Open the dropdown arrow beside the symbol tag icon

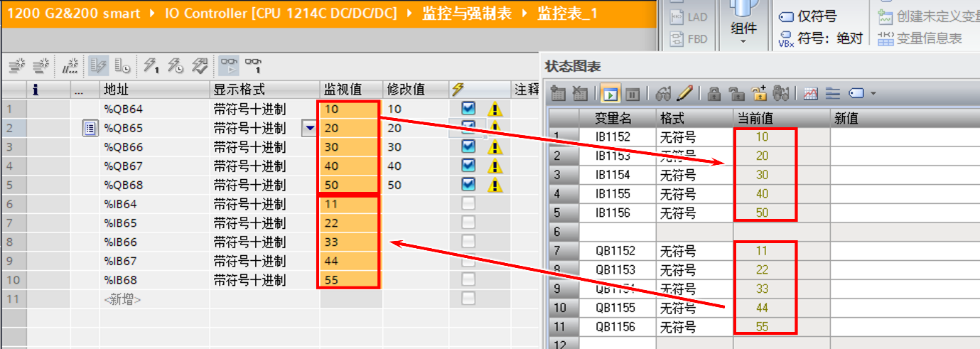(x=873, y=94)
